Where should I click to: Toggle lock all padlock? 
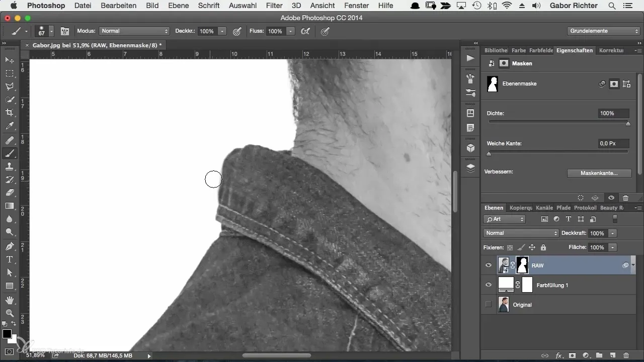543,247
